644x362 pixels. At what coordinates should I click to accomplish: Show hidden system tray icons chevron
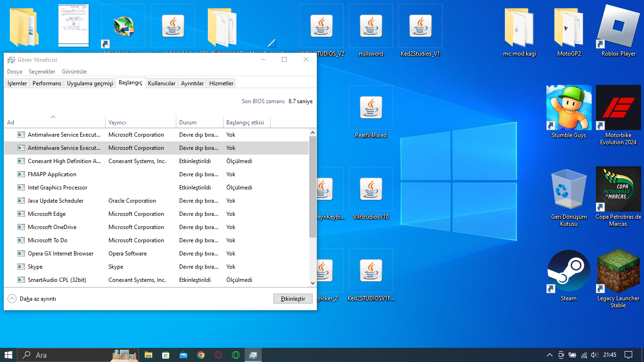tap(549, 355)
